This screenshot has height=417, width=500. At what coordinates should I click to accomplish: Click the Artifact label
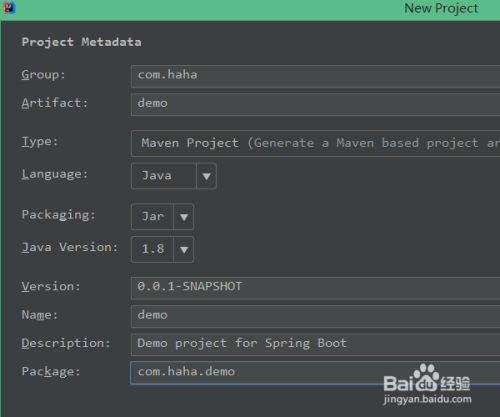(x=55, y=103)
